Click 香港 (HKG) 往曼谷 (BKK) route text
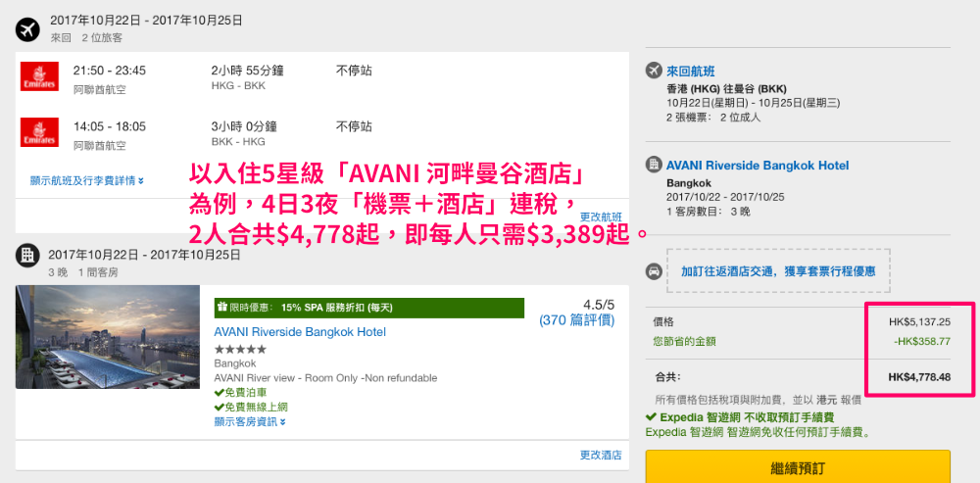 [x=726, y=88]
